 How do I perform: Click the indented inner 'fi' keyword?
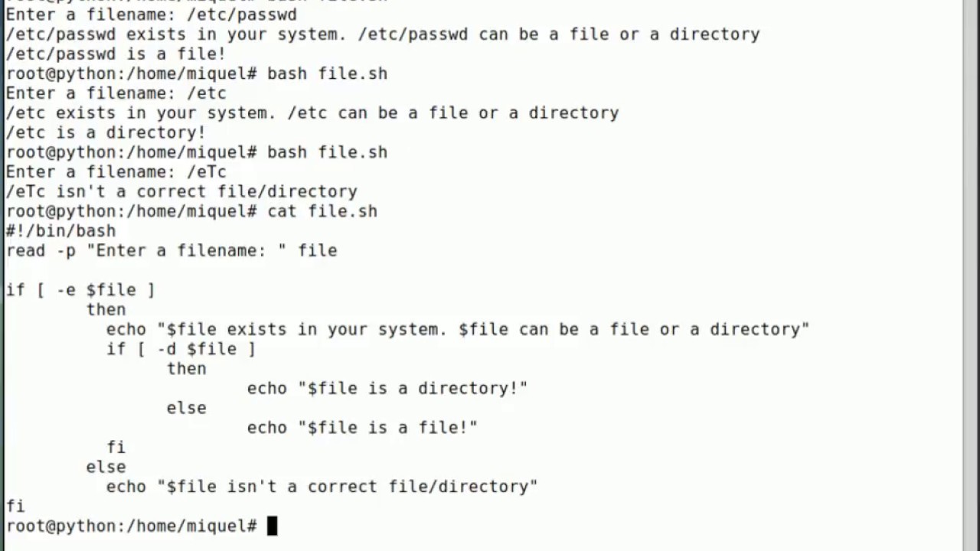[116, 447]
